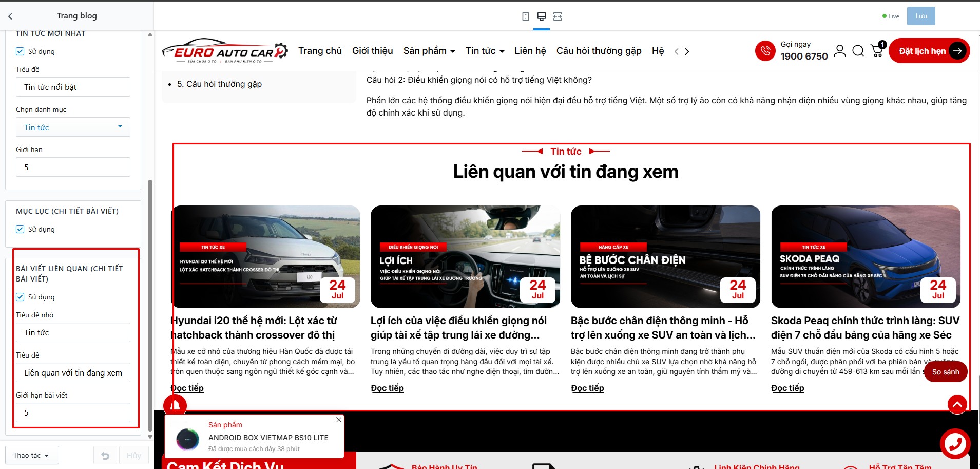980x469 pixels.
Task: Open the Chọn danh mục dropdown
Action: tap(73, 127)
